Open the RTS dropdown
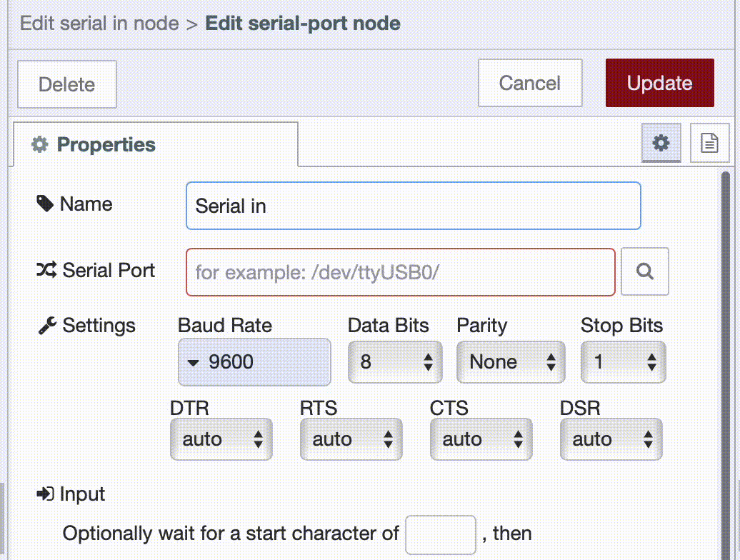This screenshot has width=740, height=560. (351, 439)
